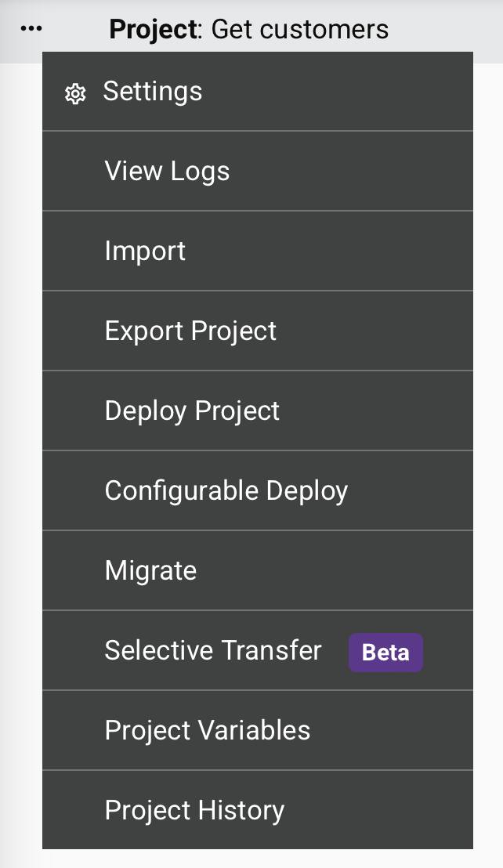Viewport: 503px width, 868px height.
Task: Click the 'Get customers' project name
Action: click(x=300, y=30)
